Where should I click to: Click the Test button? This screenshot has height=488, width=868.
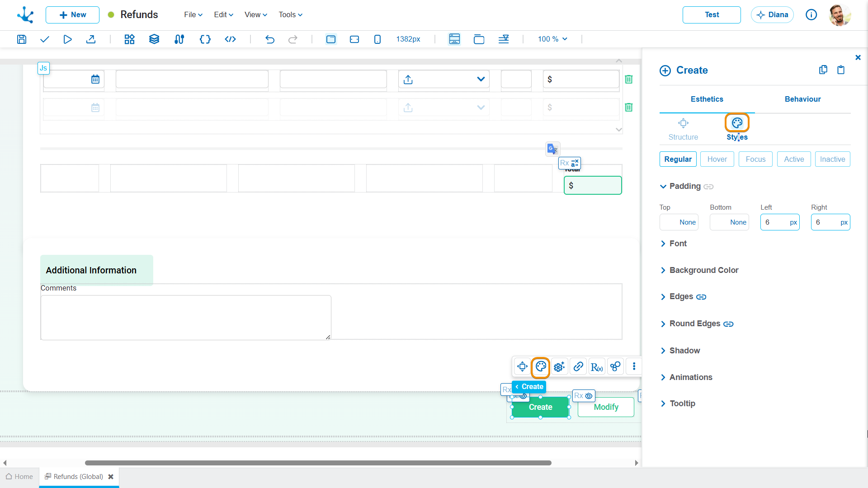click(712, 15)
